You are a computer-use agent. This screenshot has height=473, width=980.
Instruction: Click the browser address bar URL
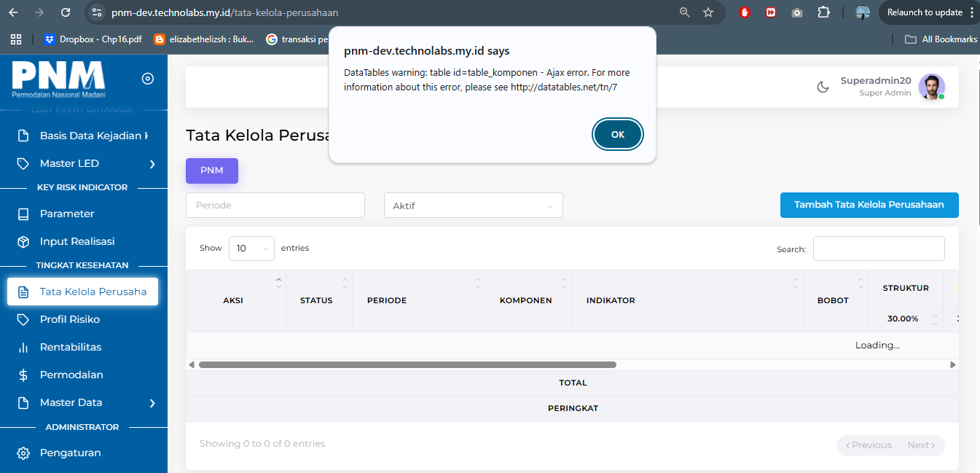click(224, 12)
